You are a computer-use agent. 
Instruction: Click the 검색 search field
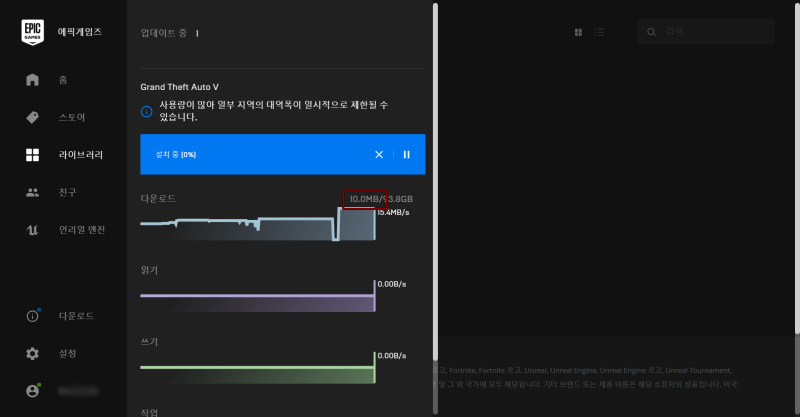[706, 32]
